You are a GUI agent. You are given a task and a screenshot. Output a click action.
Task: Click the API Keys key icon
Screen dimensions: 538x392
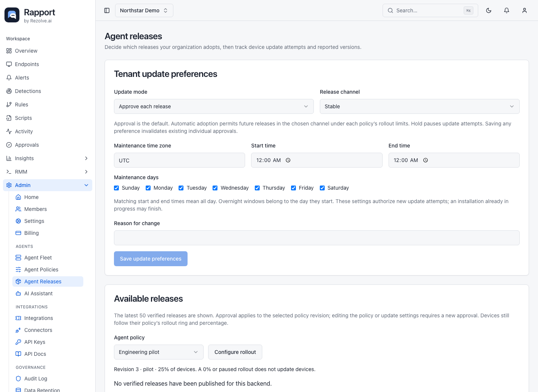pyautogui.click(x=18, y=342)
